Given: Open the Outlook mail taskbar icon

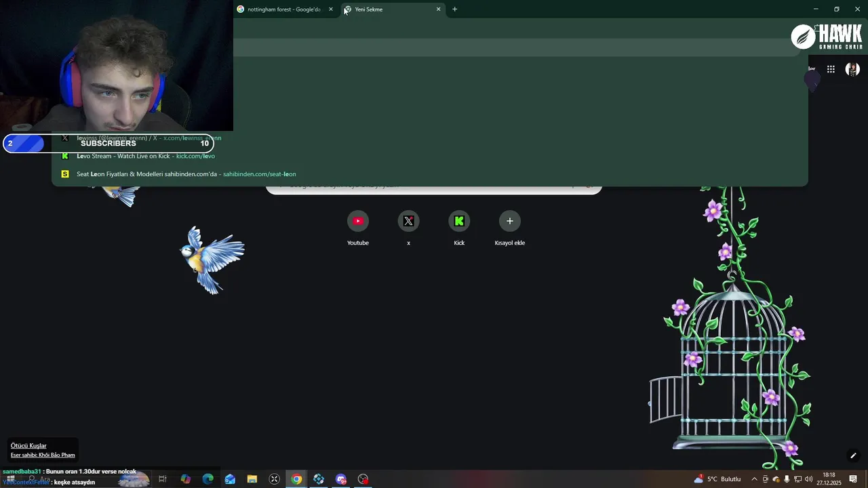Looking at the screenshot, I should click(x=230, y=479).
